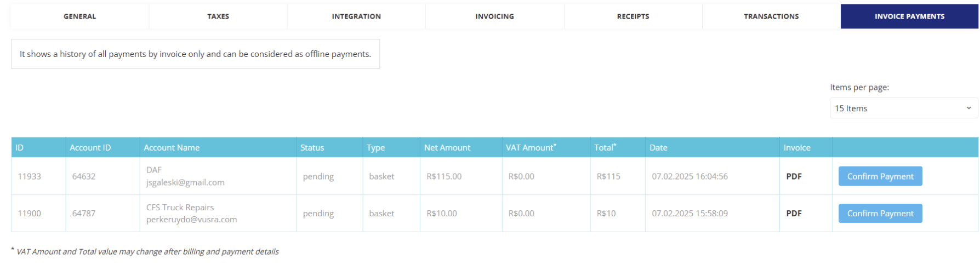This screenshot has width=980, height=270.
Task: Confirm payment for DAF invoice 11933
Action: point(880,176)
